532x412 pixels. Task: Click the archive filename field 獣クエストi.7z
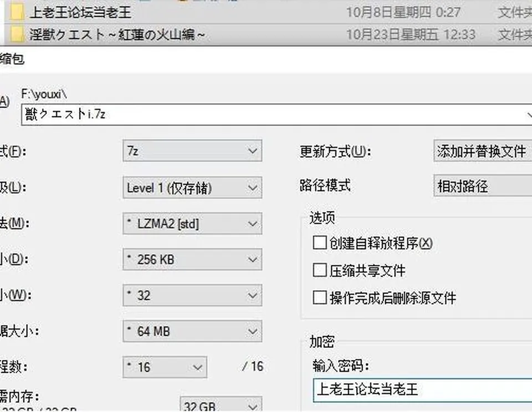277,115
